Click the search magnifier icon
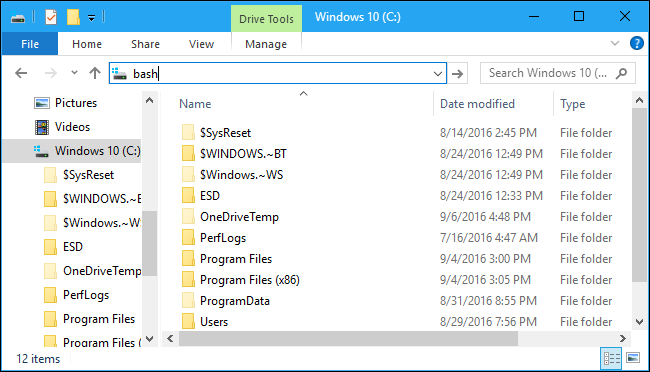The image size is (650, 372). pos(621,73)
